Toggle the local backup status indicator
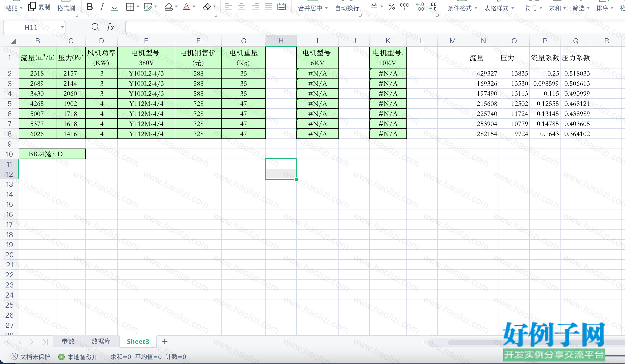 [x=61, y=357]
